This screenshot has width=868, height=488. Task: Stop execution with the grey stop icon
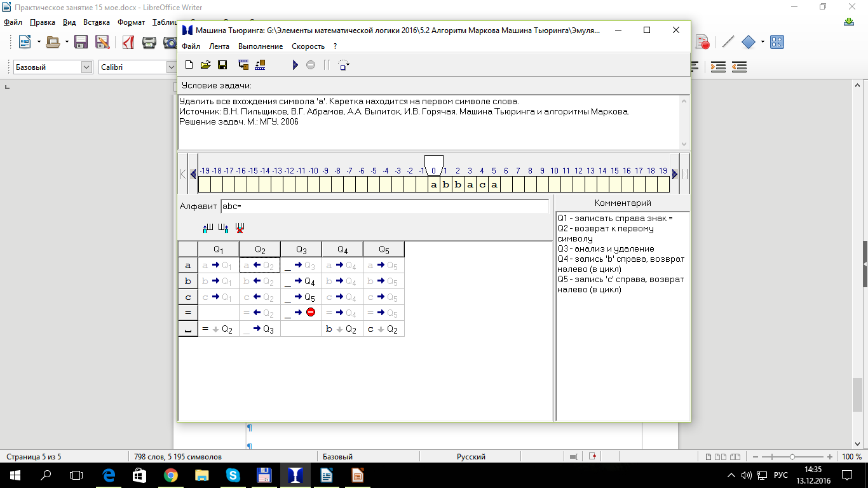tap(311, 65)
